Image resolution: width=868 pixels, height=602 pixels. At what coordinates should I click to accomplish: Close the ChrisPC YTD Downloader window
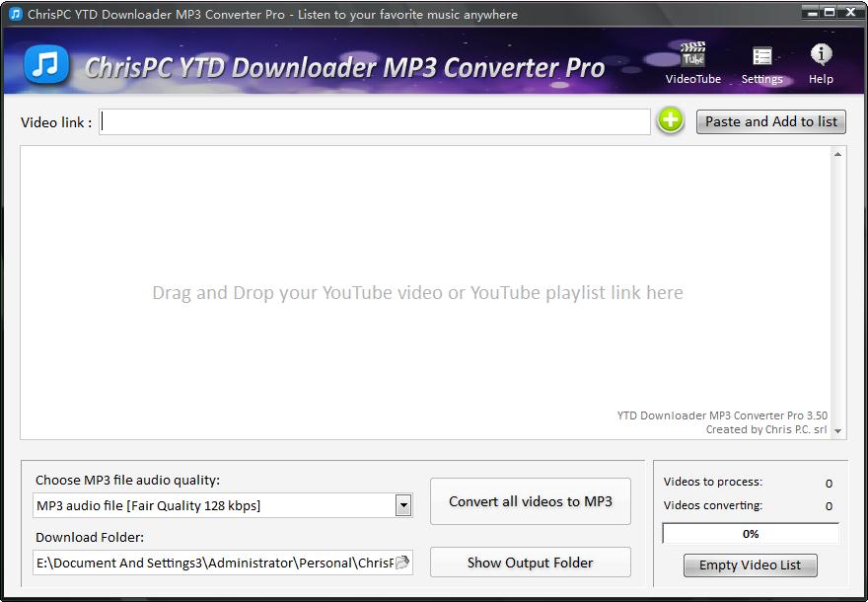(x=848, y=13)
